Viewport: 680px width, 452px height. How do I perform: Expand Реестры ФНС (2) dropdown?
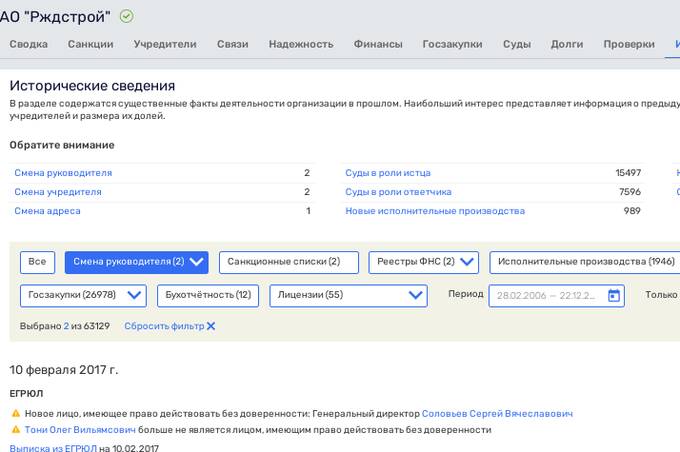pyautogui.click(x=467, y=262)
